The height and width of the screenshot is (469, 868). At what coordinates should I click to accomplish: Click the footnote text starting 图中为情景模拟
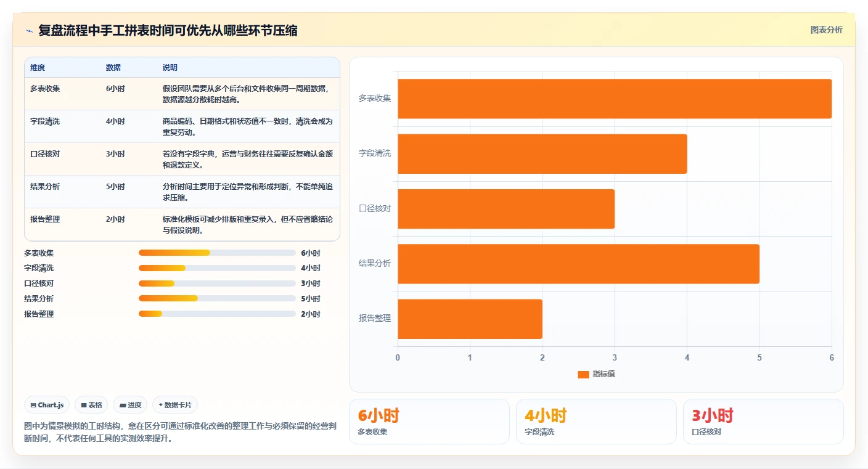[180, 432]
